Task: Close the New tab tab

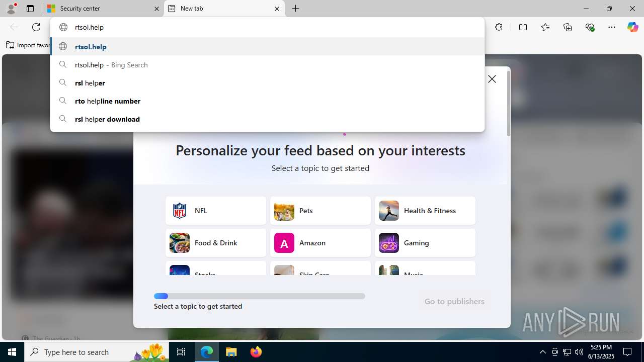Action: click(x=277, y=9)
